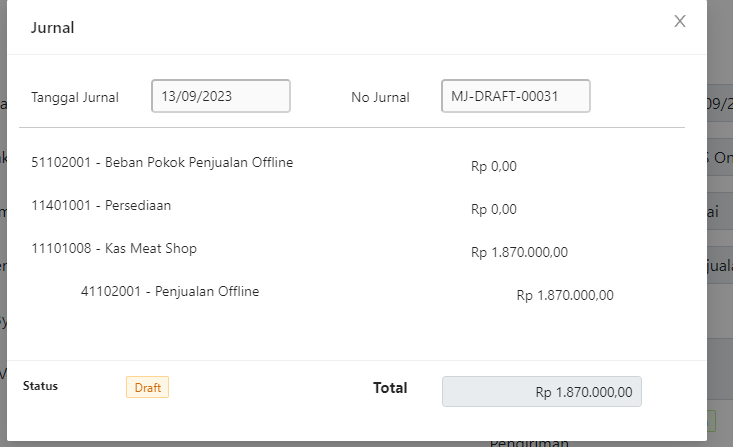Focus the No Jurnal input field
The height and width of the screenshot is (447, 733).
pos(515,97)
